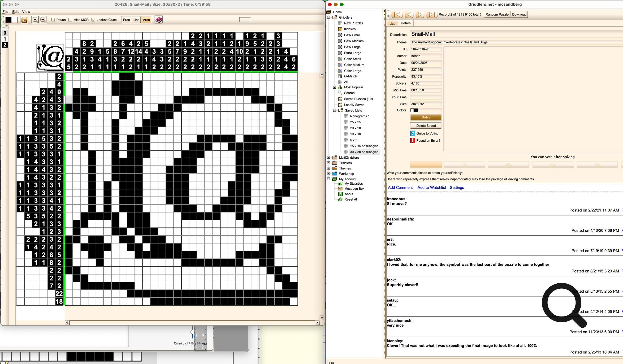Go to the next record arrow
623x364 pixels.
pyautogui.click(x=420, y=15)
